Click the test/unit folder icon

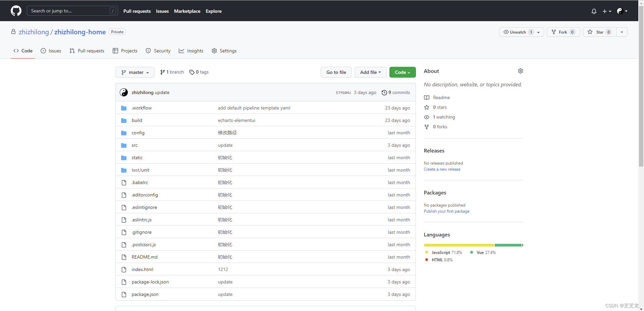click(x=124, y=170)
